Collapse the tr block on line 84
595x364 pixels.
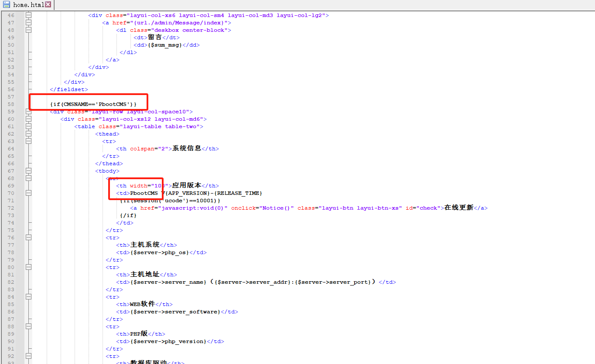[x=28, y=297]
